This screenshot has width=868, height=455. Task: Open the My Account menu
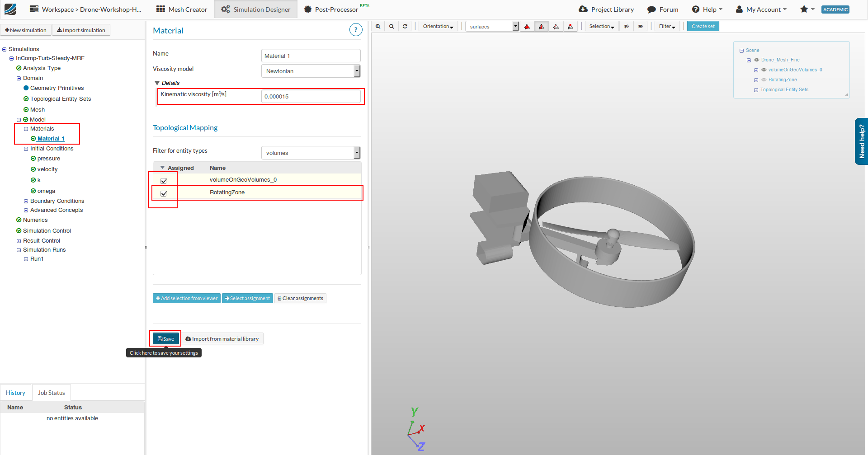(x=761, y=9)
